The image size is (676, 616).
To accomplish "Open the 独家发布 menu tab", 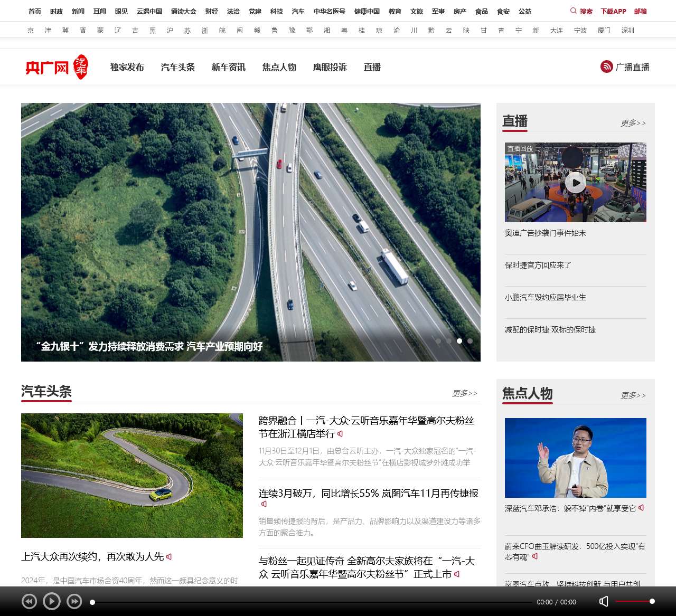I will pyautogui.click(x=127, y=67).
